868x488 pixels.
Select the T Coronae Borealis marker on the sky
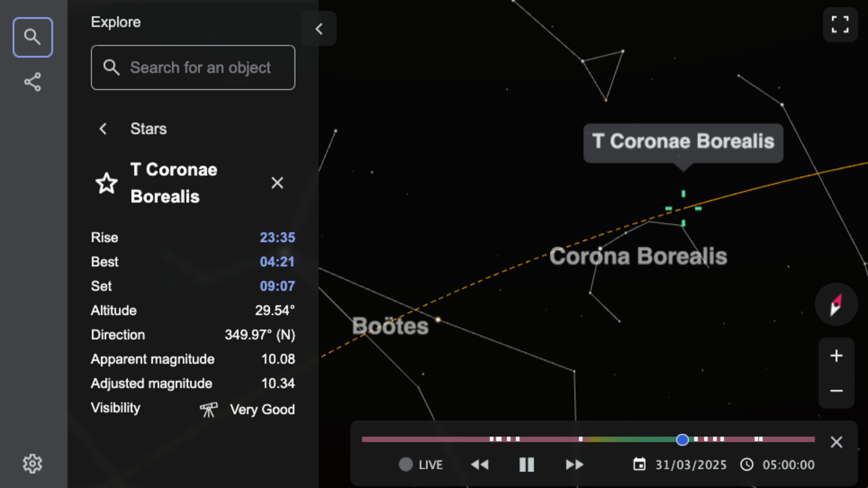coord(683,208)
